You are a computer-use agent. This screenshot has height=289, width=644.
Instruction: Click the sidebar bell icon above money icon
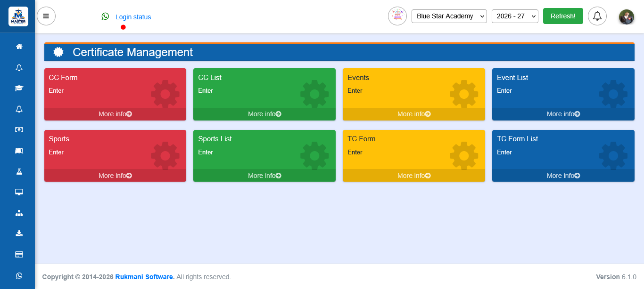click(x=19, y=109)
